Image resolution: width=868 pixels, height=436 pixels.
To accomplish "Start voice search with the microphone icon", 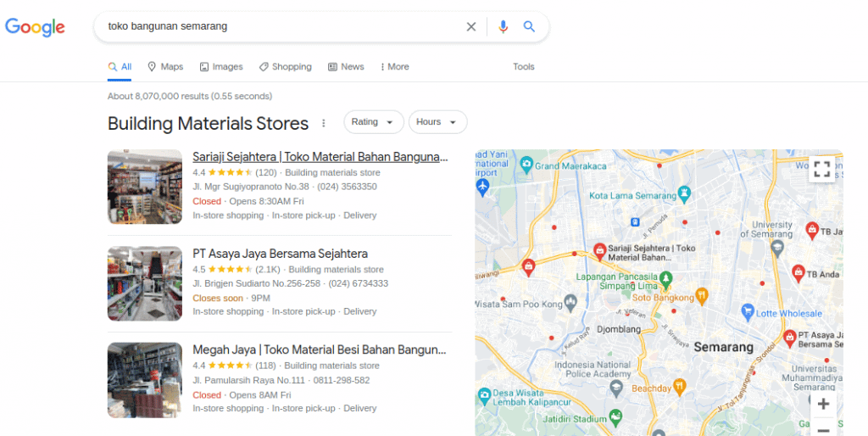I will (x=503, y=26).
